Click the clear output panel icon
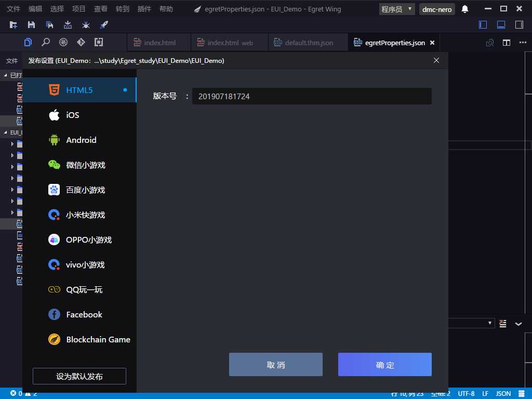Image resolution: width=532 pixels, height=399 pixels. click(x=503, y=323)
